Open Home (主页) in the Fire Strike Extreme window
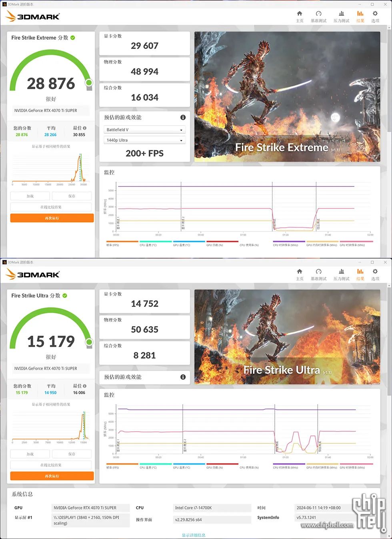 tap(300, 16)
